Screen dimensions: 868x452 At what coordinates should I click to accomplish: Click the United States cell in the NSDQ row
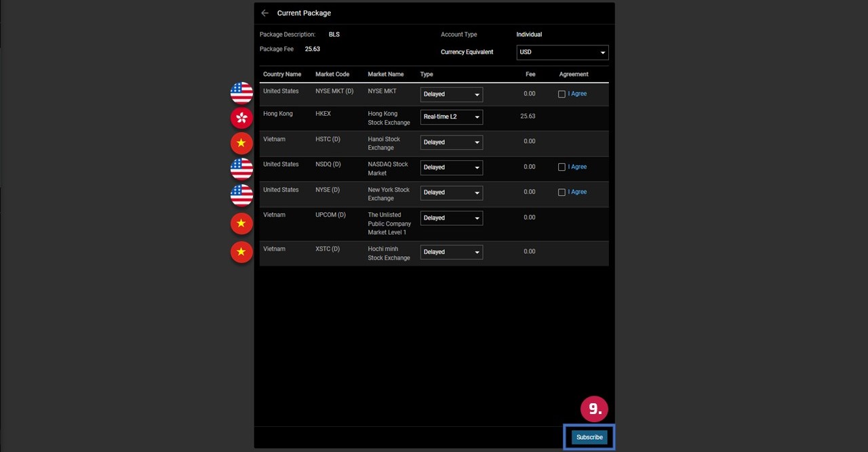[281, 164]
